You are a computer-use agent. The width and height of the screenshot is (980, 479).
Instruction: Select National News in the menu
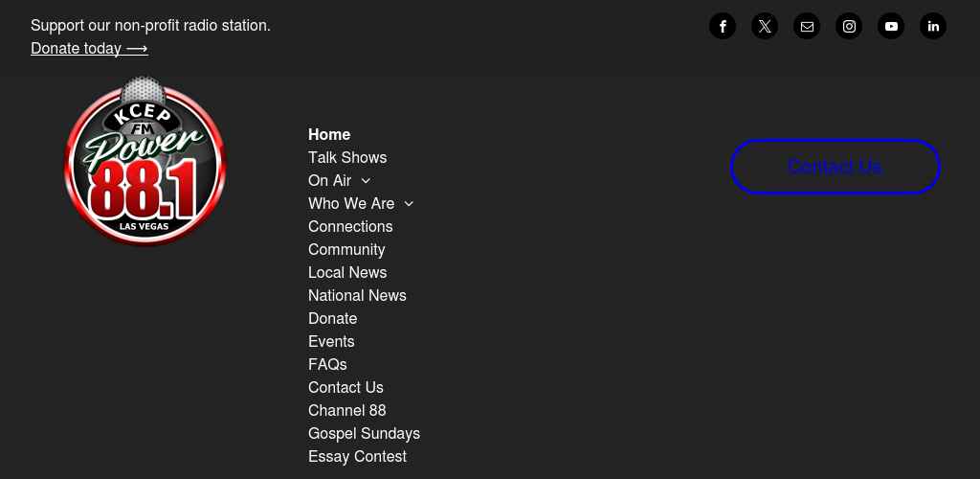(x=358, y=295)
